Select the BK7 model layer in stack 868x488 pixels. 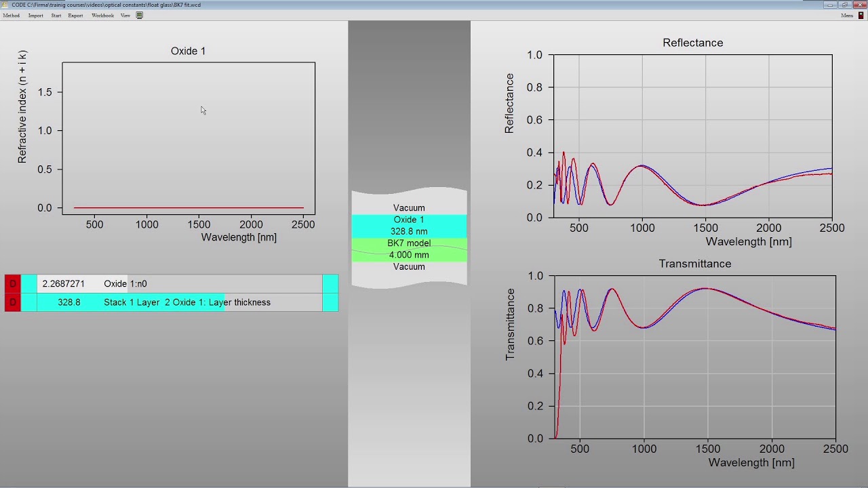point(409,243)
